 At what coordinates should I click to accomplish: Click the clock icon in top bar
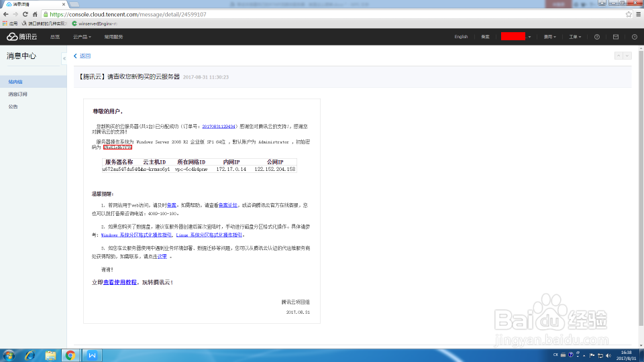click(635, 37)
